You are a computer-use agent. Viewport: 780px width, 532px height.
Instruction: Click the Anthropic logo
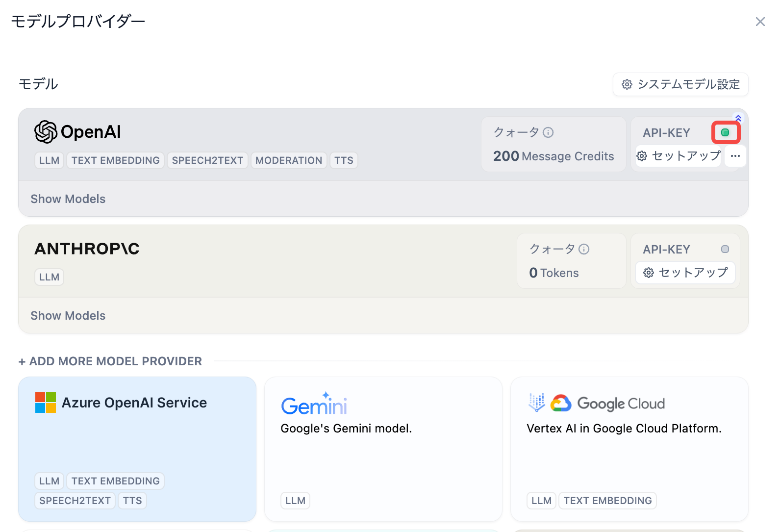click(87, 249)
